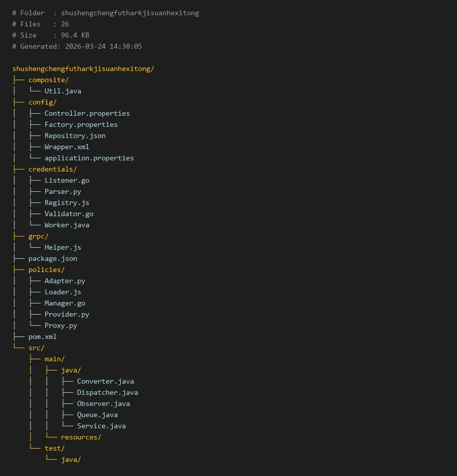Click the root folder name line
The height and width of the screenshot is (476, 457).
click(83, 69)
